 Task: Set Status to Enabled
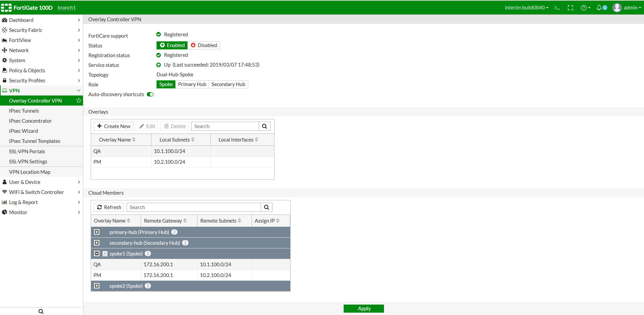point(172,45)
